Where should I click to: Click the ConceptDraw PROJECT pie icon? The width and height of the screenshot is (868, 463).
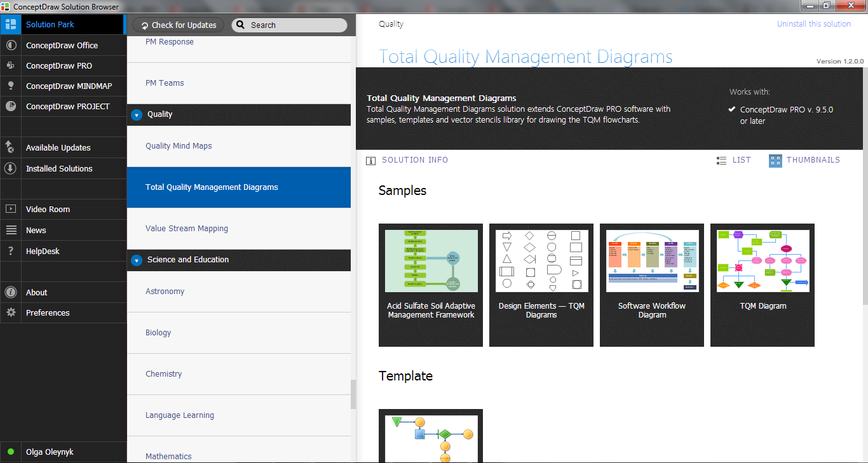(11, 107)
